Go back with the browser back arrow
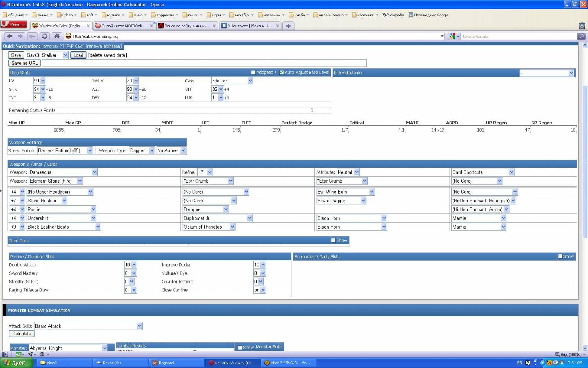 click(x=10, y=36)
